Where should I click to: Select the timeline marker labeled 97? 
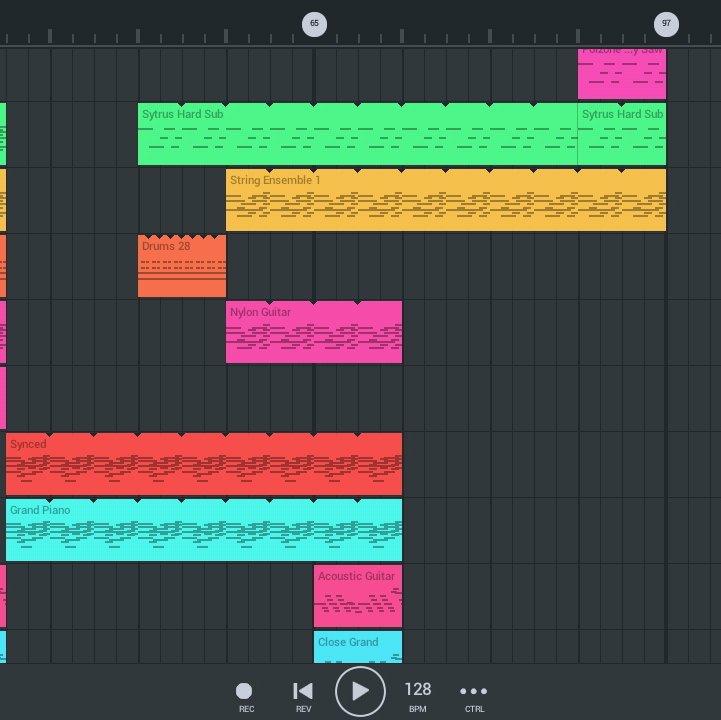(666, 23)
